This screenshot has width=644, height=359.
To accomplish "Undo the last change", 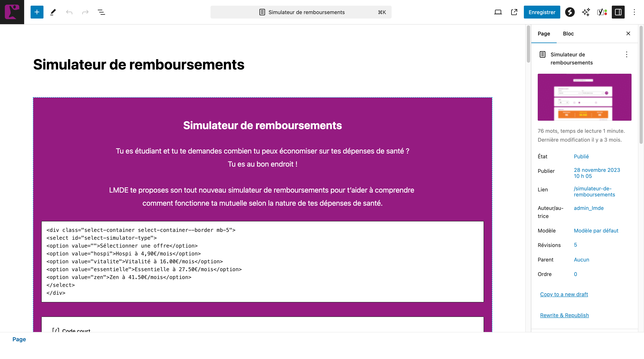I will coord(69,12).
